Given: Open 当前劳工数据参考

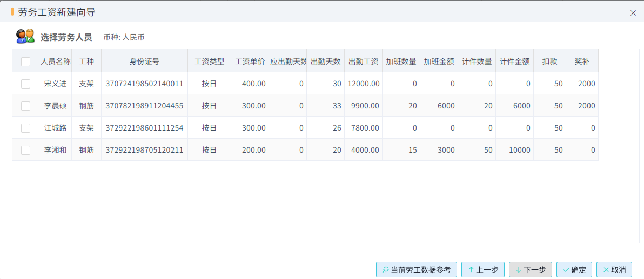Looking at the screenshot, I should pos(417,270).
